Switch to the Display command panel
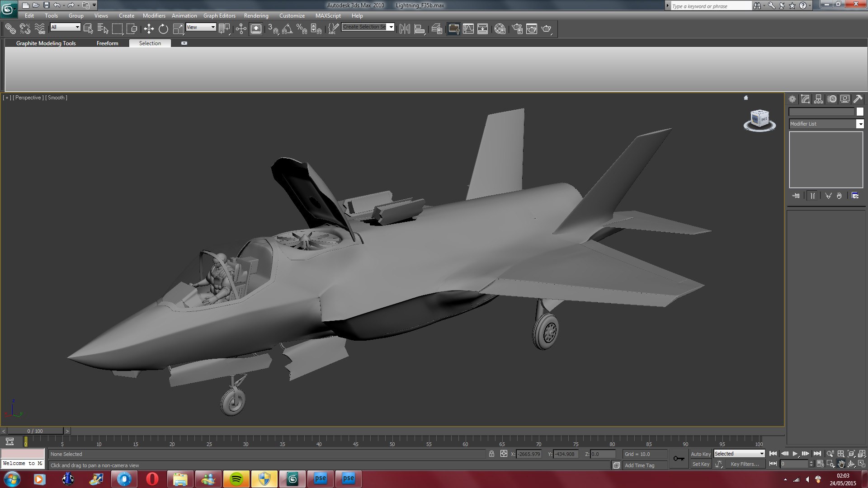 click(x=845, y=99)
